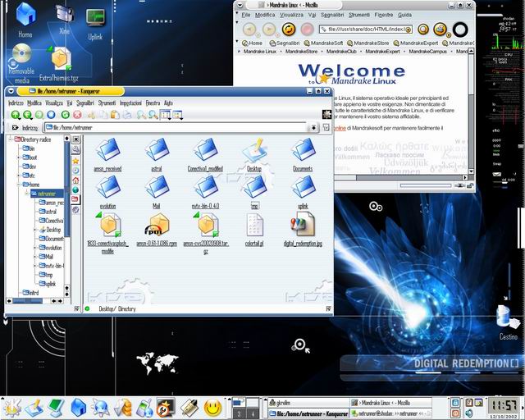Expand the Desktop tree node in sidebar
This screenshot has height=420, width=525.
point(35,230)
